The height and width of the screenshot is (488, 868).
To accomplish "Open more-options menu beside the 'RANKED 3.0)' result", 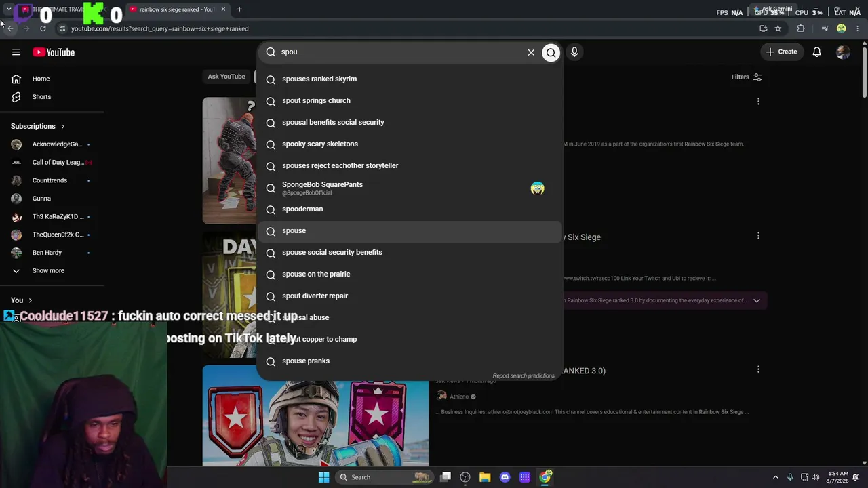I will click(758, 369).
